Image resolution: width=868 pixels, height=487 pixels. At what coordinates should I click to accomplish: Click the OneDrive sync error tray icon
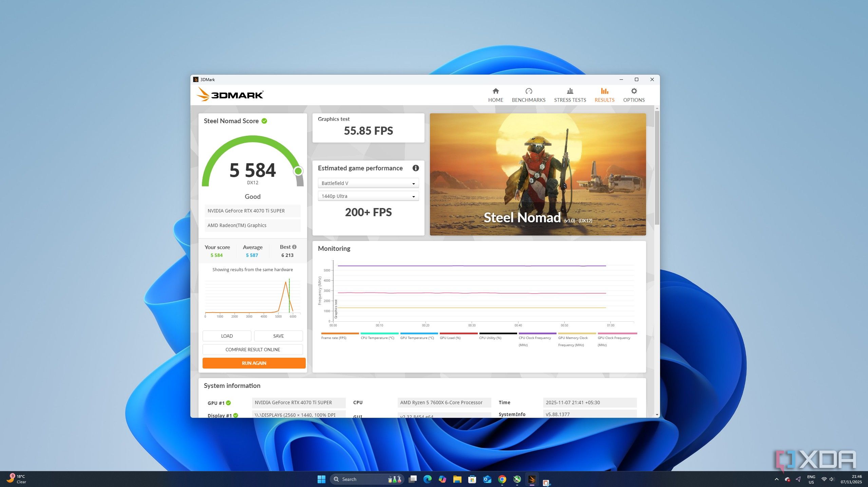tap(787, 479)
